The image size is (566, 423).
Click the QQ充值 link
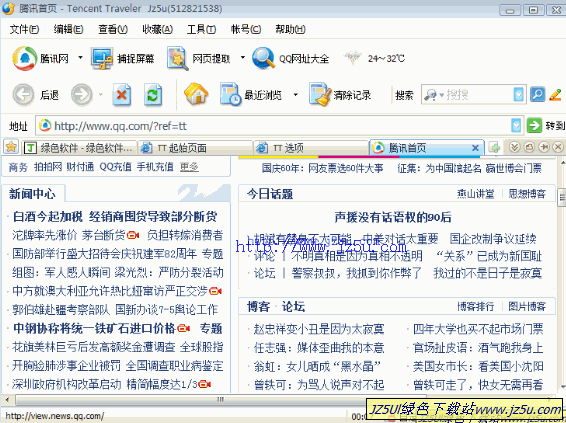click(x=116, y=167)
